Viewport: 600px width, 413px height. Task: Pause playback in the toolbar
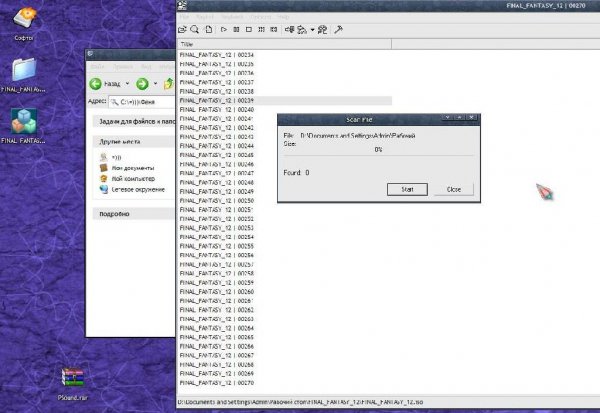click(236, 29)
